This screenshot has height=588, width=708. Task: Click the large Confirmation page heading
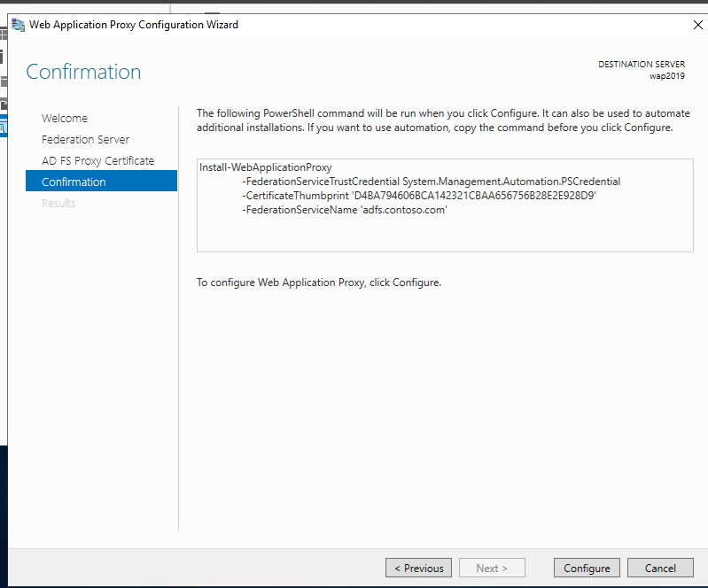[x=83, y=72]
